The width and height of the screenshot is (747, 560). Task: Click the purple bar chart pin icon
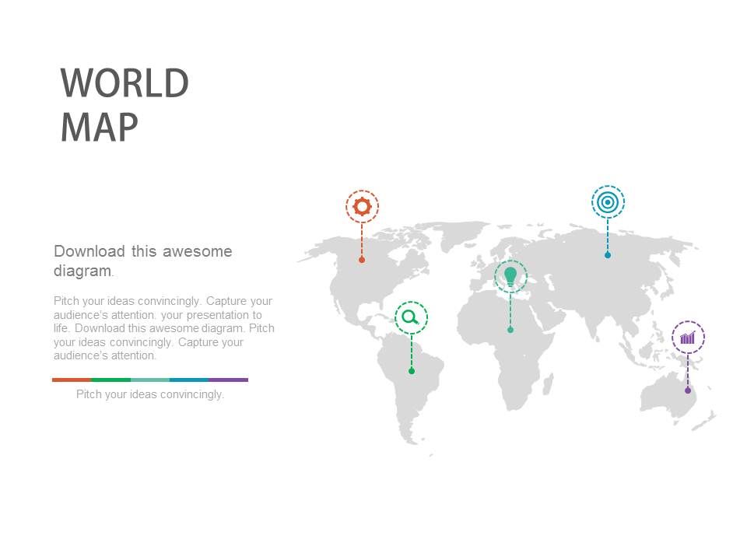coord(688,337)
